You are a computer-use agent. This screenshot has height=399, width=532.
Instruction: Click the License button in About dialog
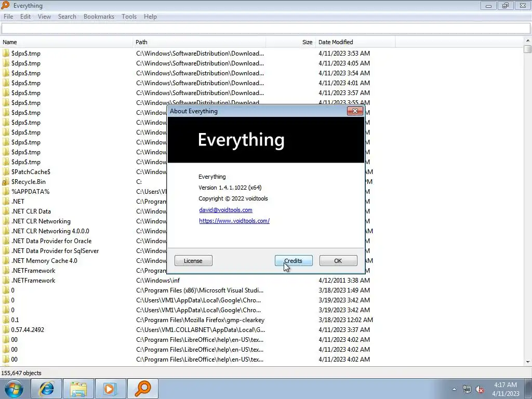[193, 261]
